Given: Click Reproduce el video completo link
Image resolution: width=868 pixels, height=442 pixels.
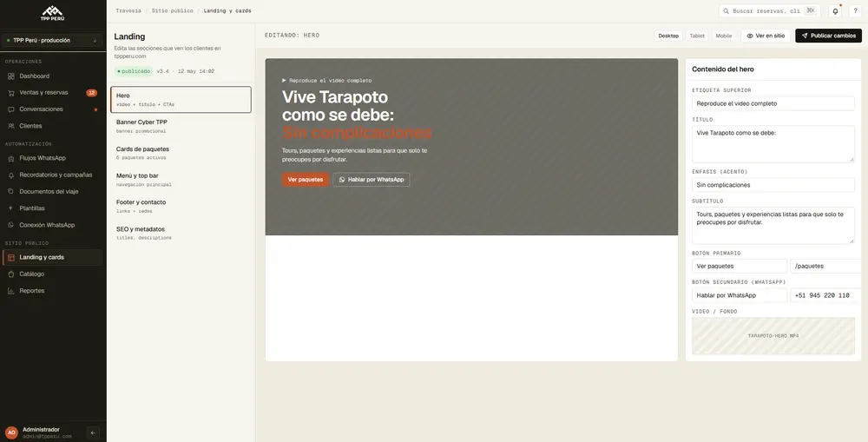Looking at the screenshot, I should (x=326, y=80).
